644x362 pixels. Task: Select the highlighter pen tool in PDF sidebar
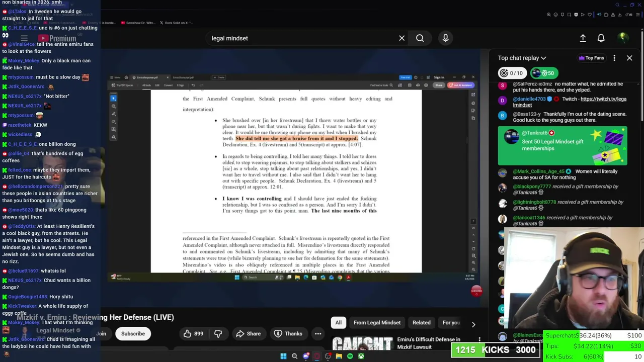[x=114, y=114]
